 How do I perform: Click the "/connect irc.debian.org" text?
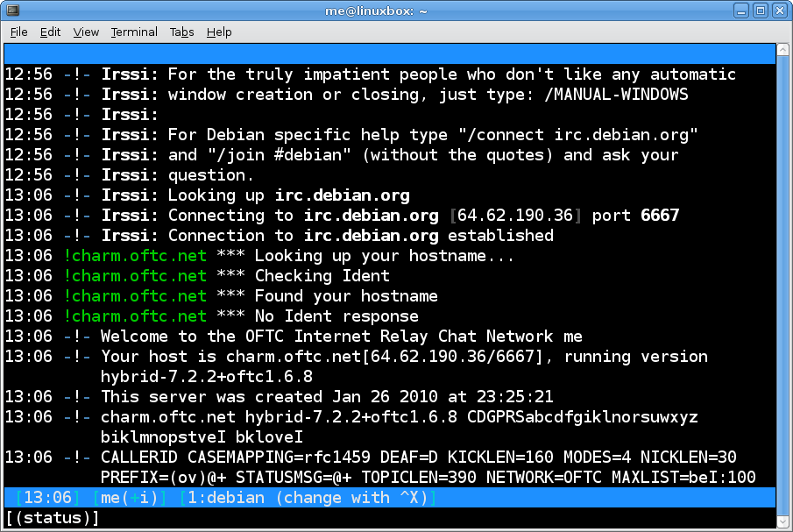tap(578, 134)
